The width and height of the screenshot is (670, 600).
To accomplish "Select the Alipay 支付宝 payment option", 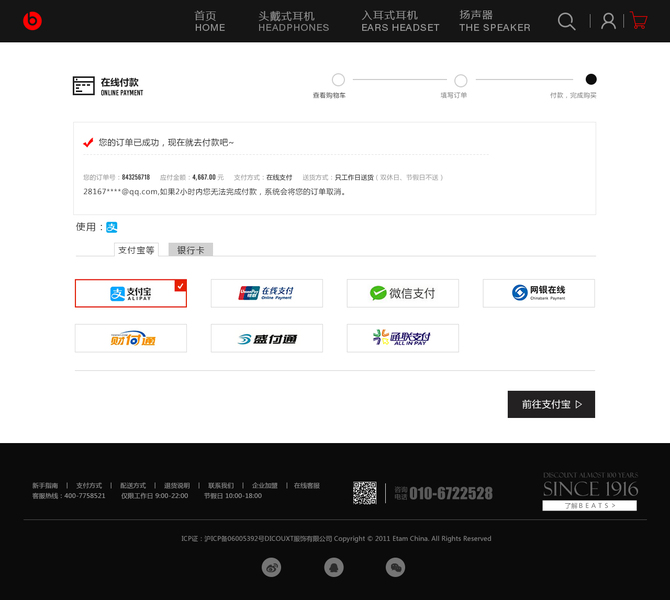I will (x=131, y=293).
